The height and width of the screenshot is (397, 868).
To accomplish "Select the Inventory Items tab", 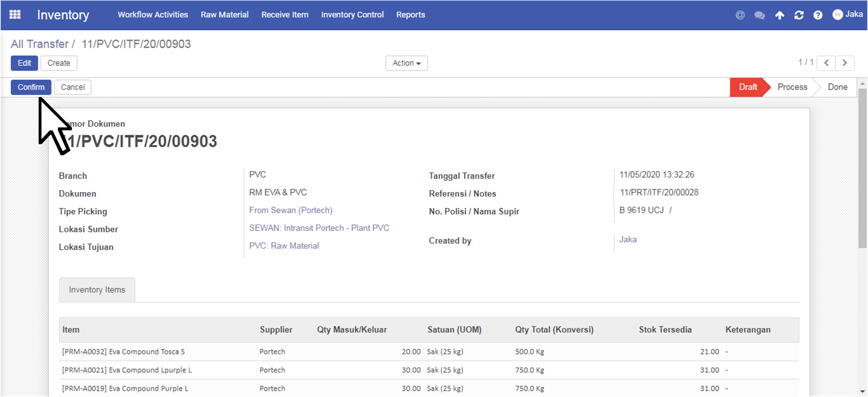I will click(97, 289).
